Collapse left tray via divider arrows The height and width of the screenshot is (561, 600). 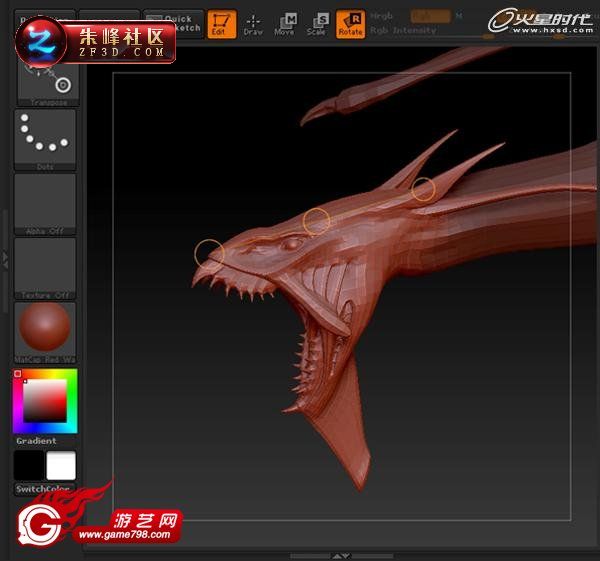(x=5, y=260)
